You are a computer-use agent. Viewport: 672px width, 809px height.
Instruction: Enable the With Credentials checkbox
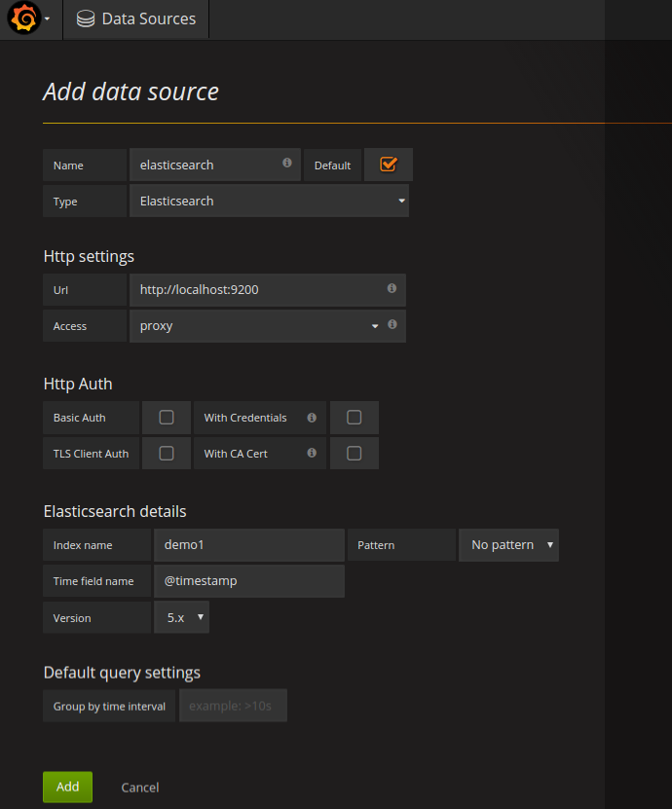click(355, 418)
